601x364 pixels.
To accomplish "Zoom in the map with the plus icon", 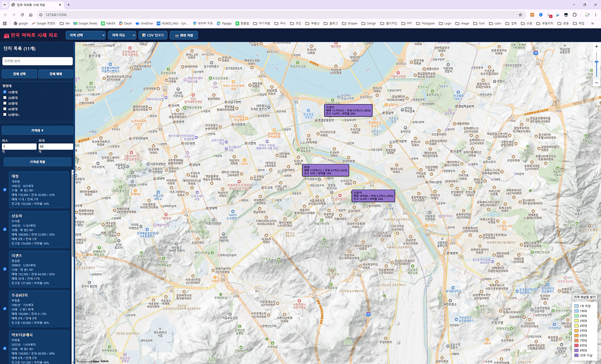I will coord(596,47).
